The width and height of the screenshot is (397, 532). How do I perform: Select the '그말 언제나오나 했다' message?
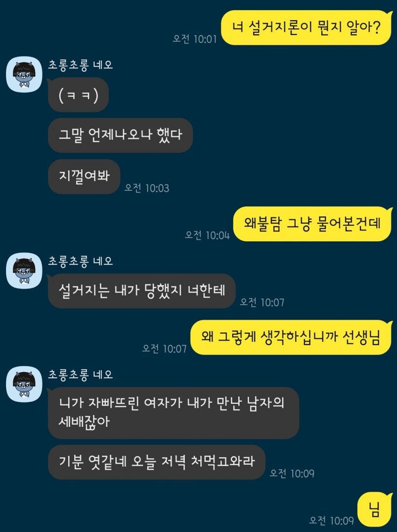click(x=121, y=135)
